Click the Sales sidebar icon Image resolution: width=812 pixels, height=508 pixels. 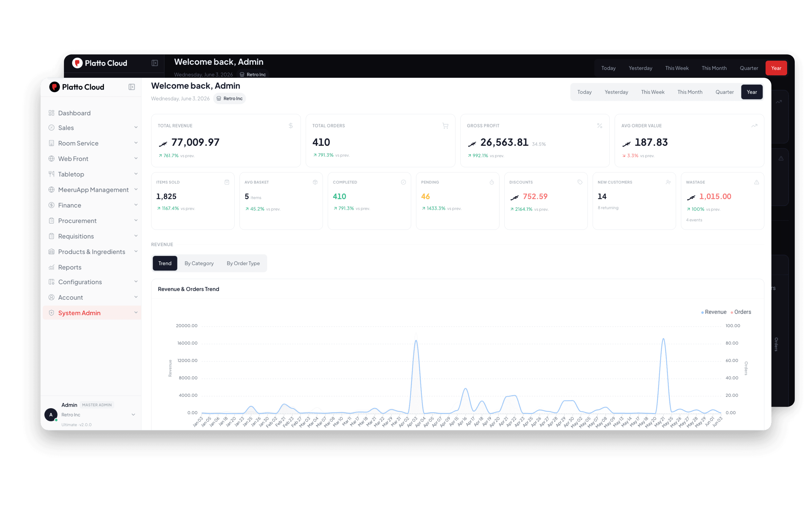tap(51, 128)
